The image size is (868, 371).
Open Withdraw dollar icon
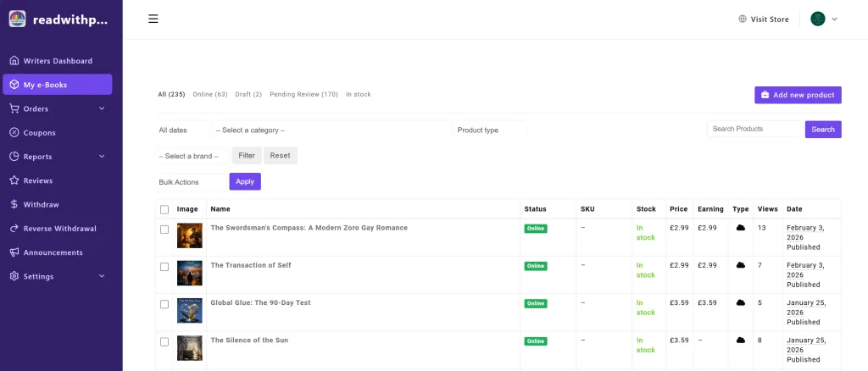point(14,204)
